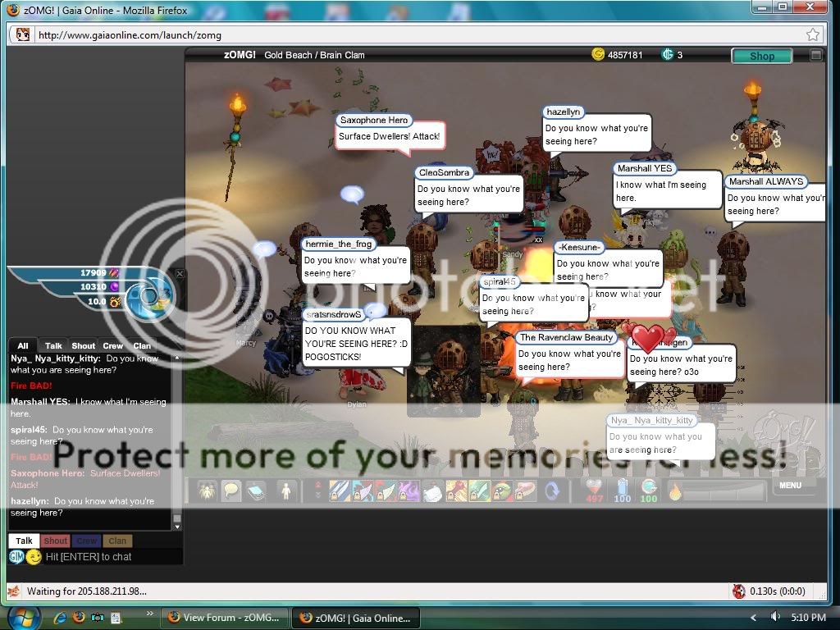Expand the ring set up/down arrows

(318, 491)
